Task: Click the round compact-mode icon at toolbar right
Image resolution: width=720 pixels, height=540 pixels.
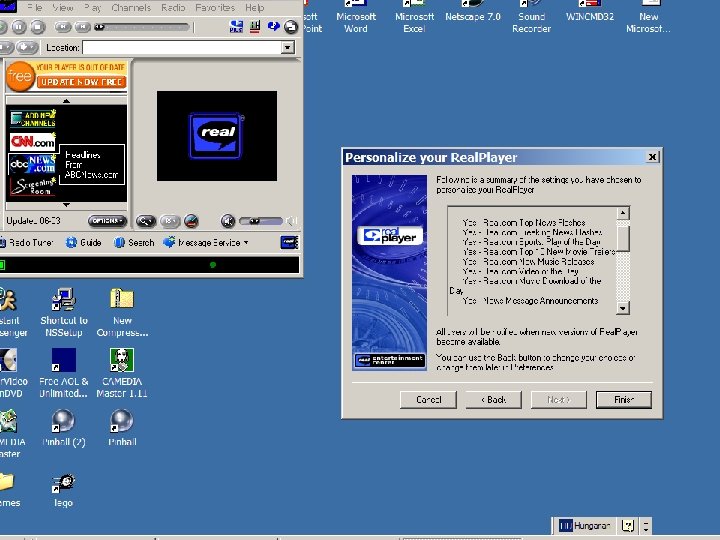Action: pos(291,27)
